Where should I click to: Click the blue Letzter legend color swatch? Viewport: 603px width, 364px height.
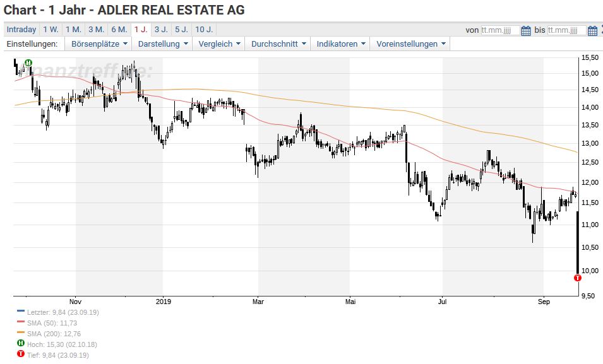tap(21, 311)
